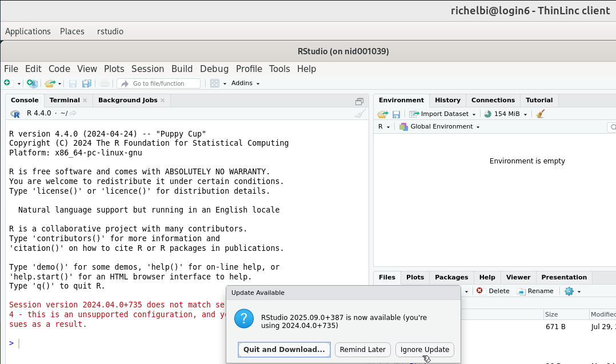This screenshot has width=616, height=364.
Task: Switch to the Packages tab
Action: click(451, 277)
